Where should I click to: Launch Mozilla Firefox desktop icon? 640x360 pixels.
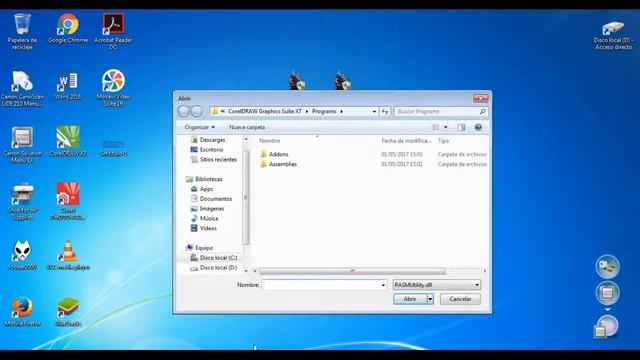coord(22,312)
